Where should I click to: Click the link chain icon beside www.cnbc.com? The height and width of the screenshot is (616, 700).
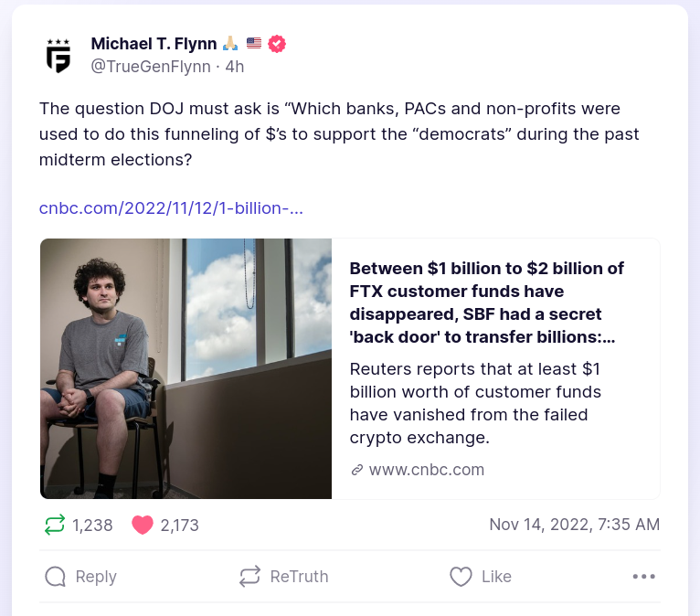tap(357, 471)
